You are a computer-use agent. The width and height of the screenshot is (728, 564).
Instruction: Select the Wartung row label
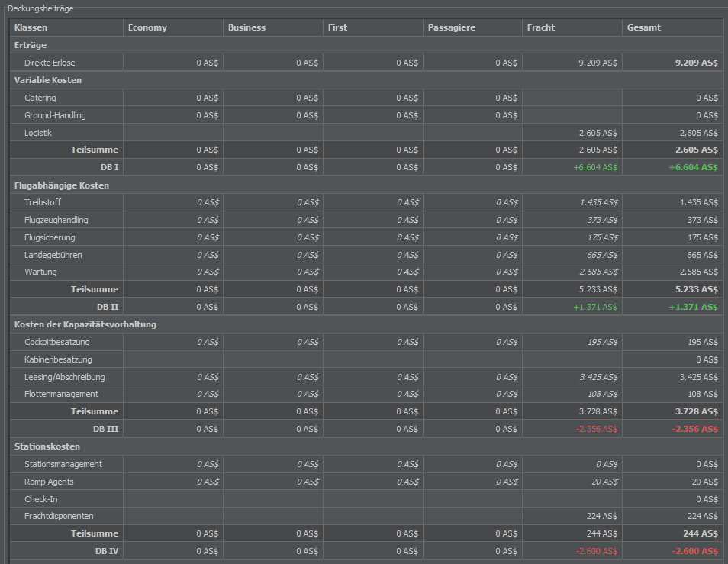[40, 272]
